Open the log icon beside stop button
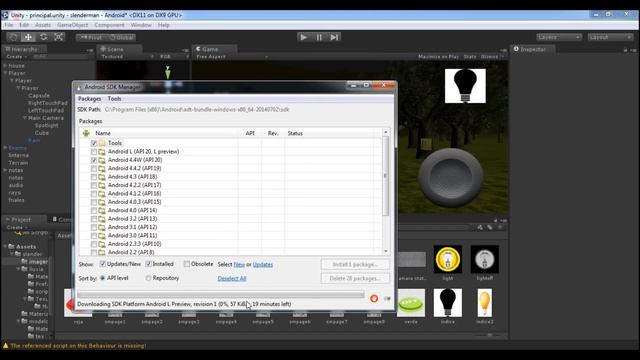The image size is (640, 360). coord(387,298)
